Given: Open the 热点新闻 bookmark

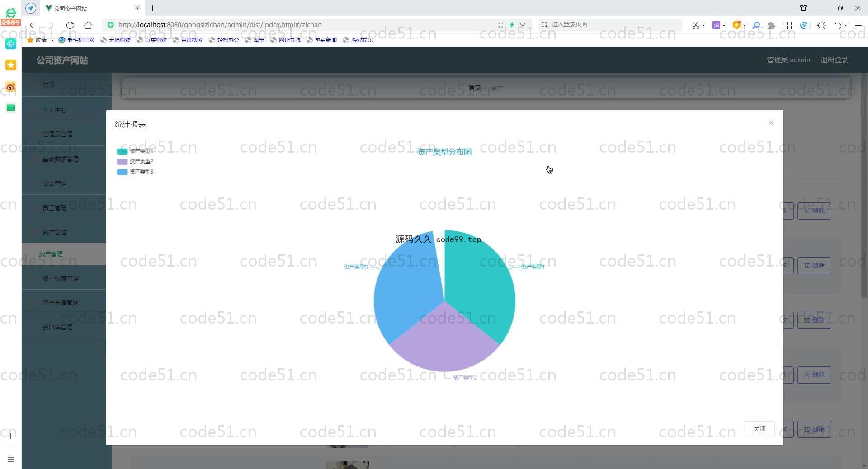Looking at the screenshot, I should pos(321,40).
